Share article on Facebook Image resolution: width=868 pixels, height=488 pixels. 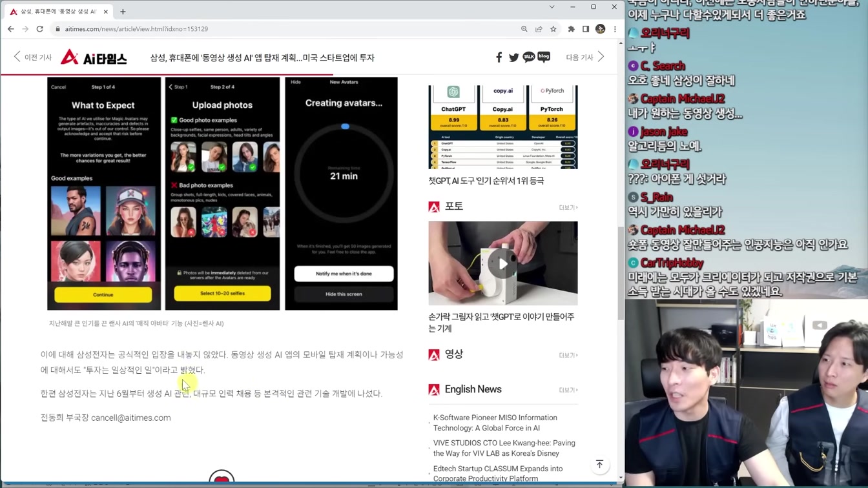pos(499,57)
